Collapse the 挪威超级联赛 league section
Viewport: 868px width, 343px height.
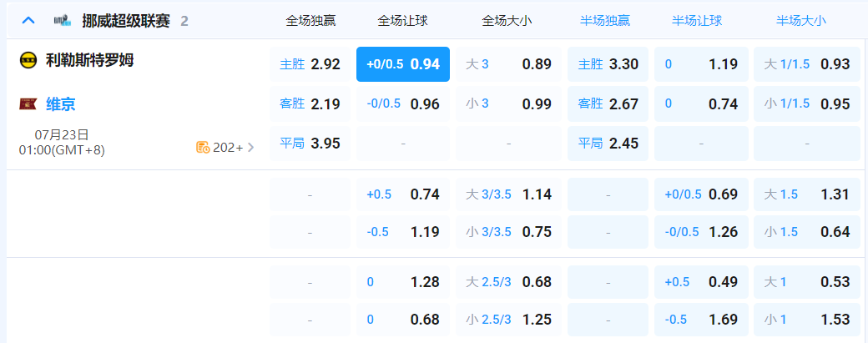(28, 21)
